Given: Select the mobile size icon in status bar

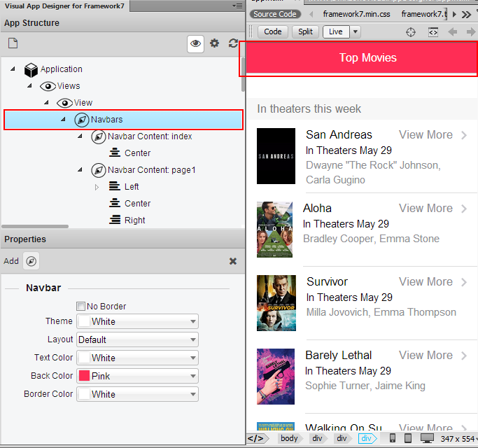Looking at the screenshot, I should pos(393,438).
